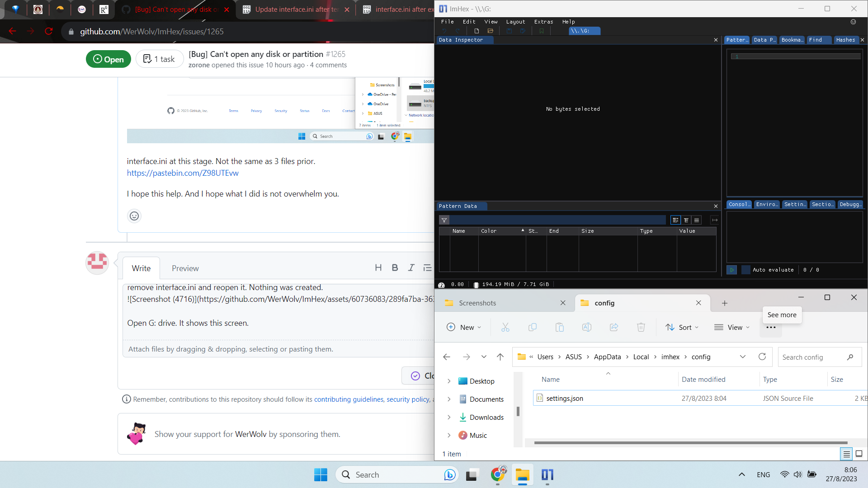Enable the Auto evaluate checkbox
Image resolution: width=868 pixels, height=488 pixels.
[746, 270]
